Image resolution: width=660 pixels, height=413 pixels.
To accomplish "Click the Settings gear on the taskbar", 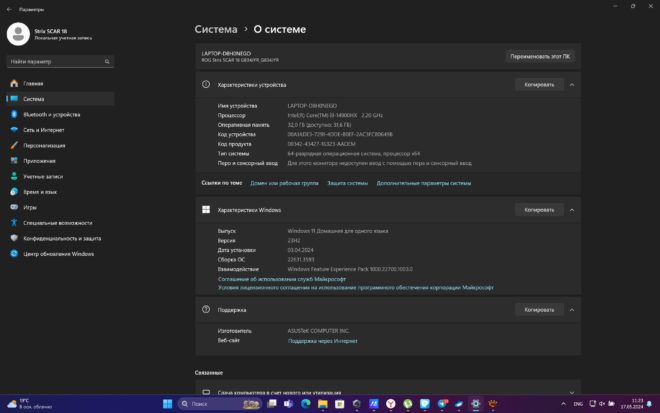I will coord(476,404).
